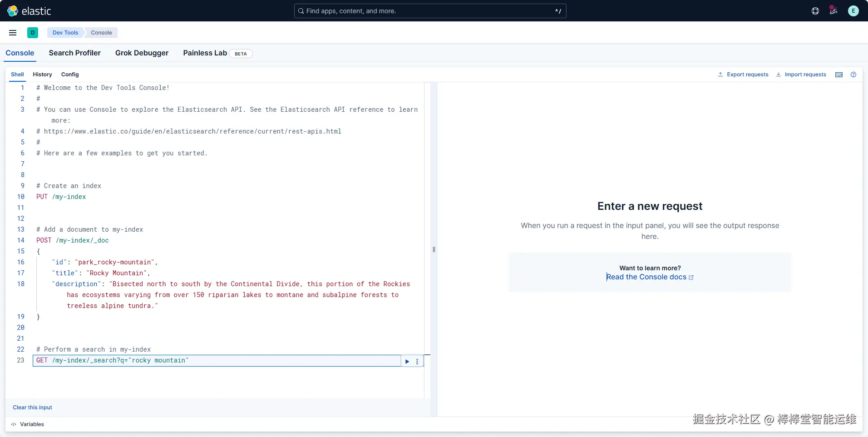This screenshot has width=868, height=437.
Task: Select the History sub-tab
Action: [x=42, y=74]
